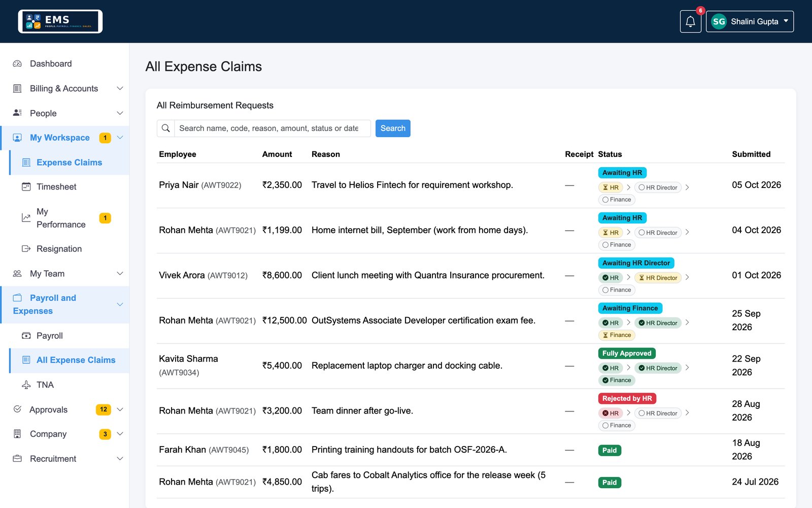Collapse the My Workspace chevron
Viewport: 812px width, 508px height.
click(120, 137)
